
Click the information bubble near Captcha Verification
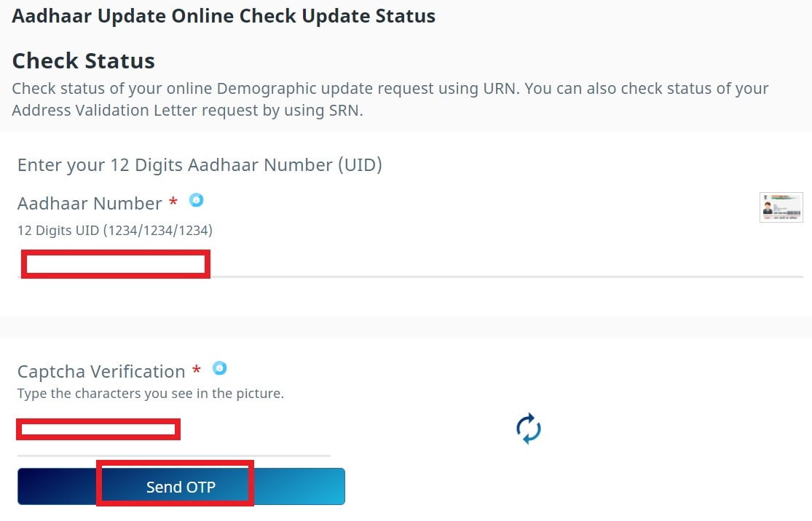[219, 368]
